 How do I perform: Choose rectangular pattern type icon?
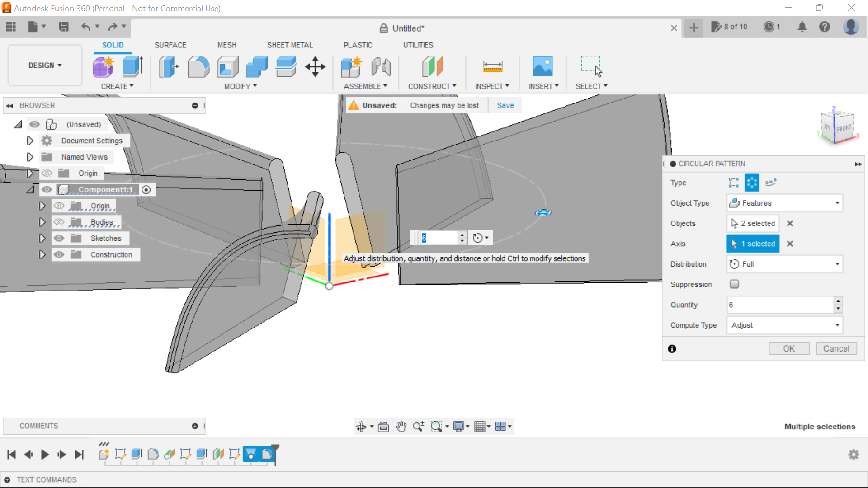(733, 183)
